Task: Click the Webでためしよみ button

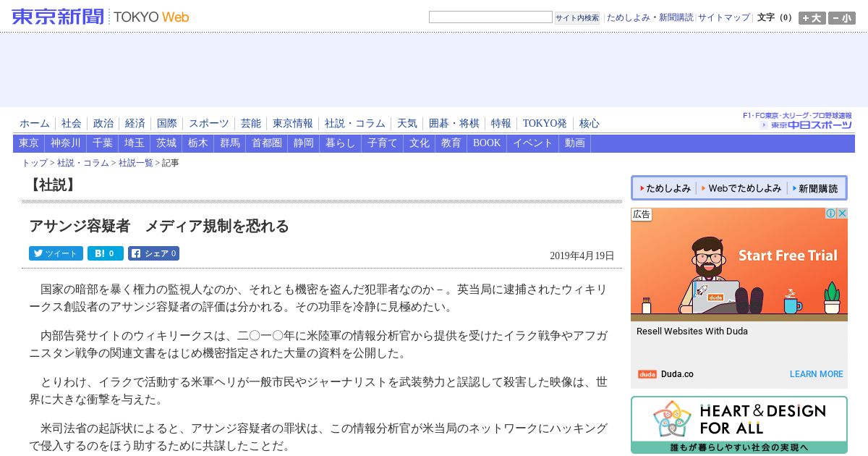Action: (x=742, y=188)
